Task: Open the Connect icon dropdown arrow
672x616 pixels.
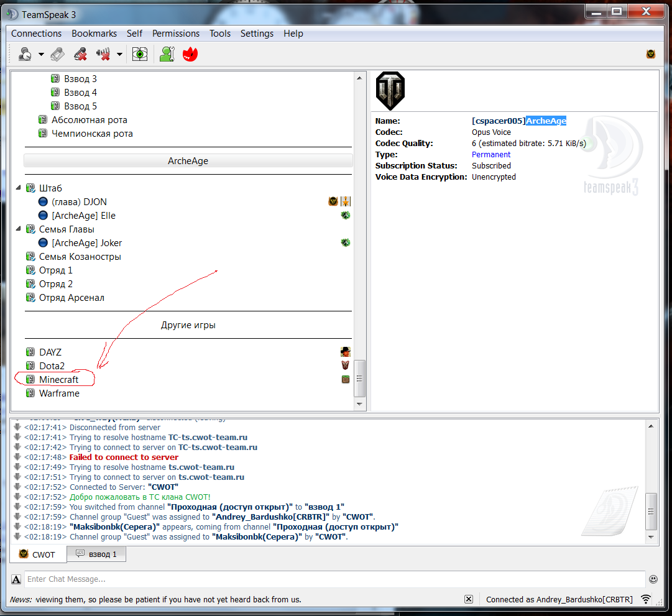Action: click(x=41, y=55)
